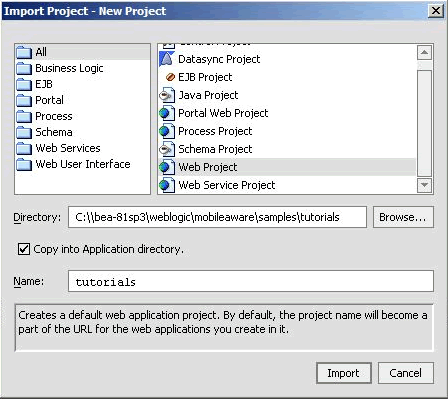This screenshot has width=448, height=399.
Task: Click the Portal Web Project globe icon
Action: click(x=167, y=113)
